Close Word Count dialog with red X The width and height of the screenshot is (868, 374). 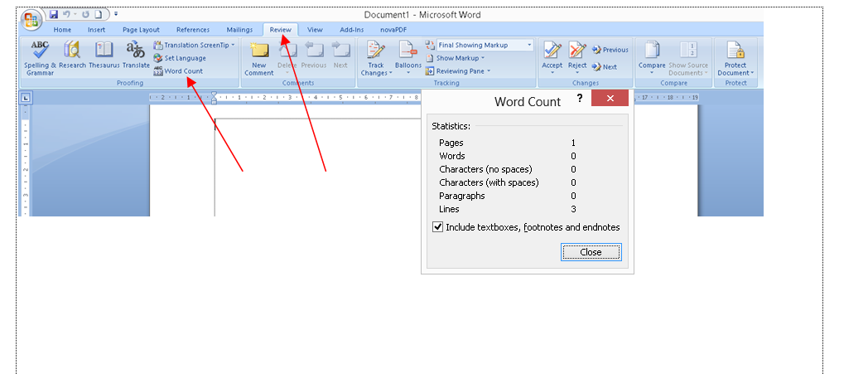coord(610,98)
